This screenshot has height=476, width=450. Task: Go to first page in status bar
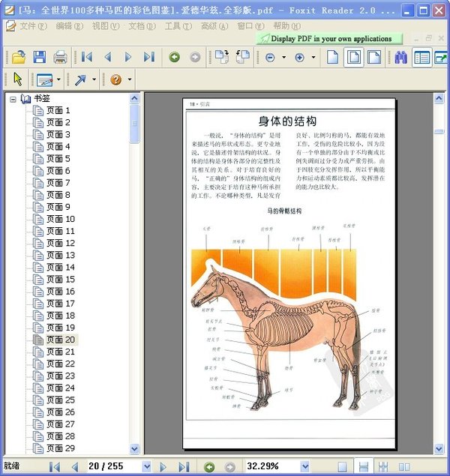pos(55,466)
